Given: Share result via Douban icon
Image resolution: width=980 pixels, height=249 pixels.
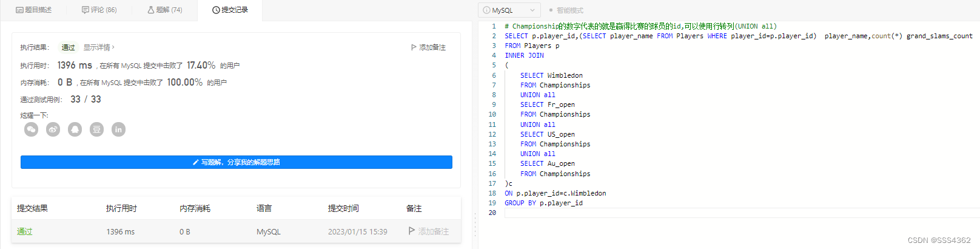Looking at the screenshot, I should [97, 129].
